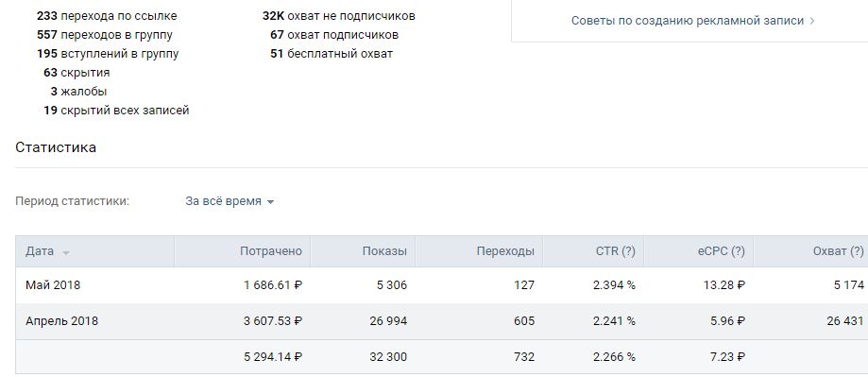Sort table by Показы column

384,251
